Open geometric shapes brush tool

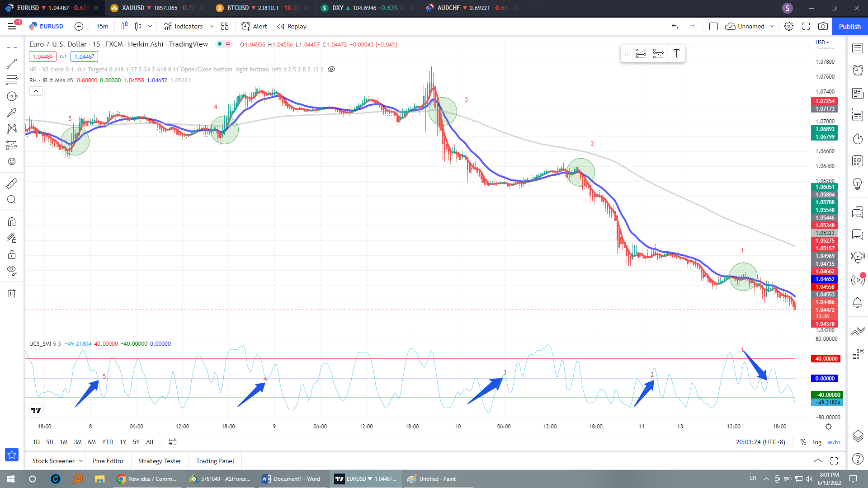point(12,96)
